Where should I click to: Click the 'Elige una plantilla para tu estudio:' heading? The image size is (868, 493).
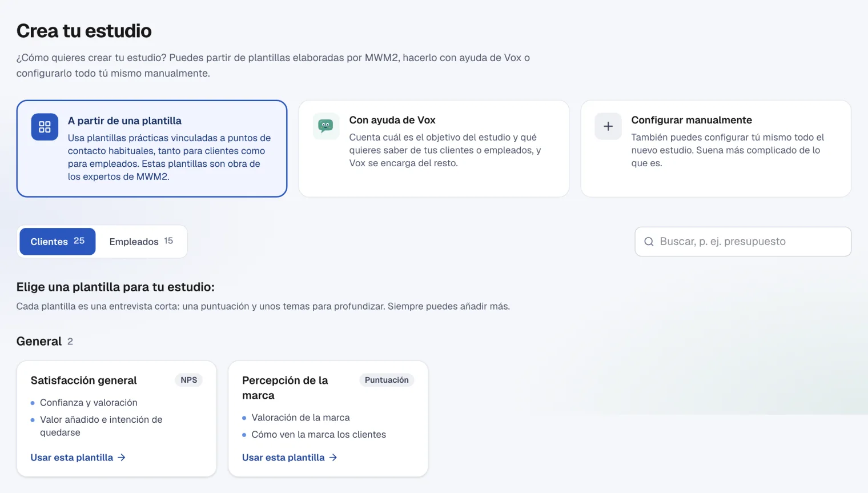click(115, 287)
